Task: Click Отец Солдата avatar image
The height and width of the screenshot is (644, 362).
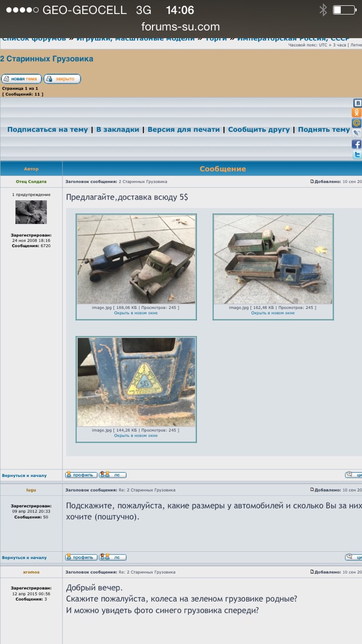Action: coord(31,212)
